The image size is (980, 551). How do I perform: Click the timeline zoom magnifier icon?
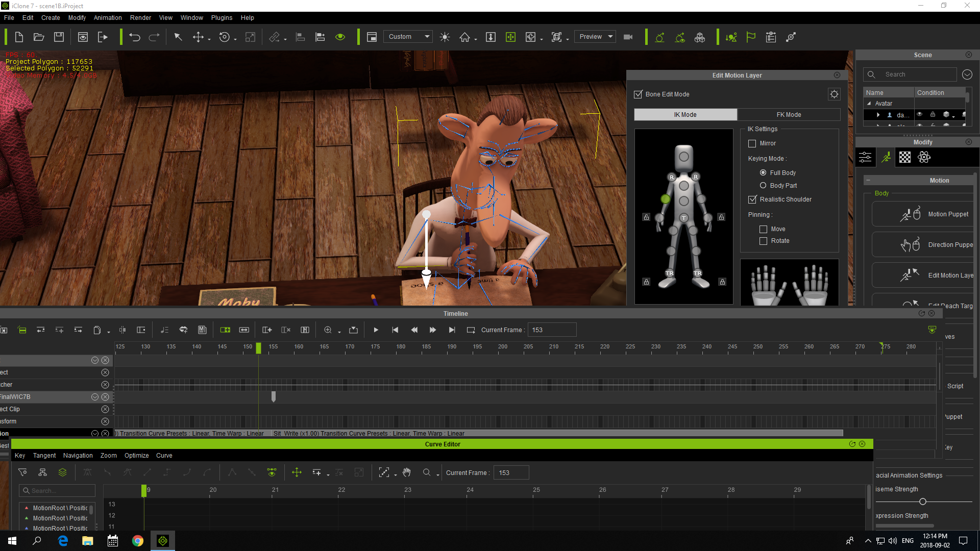pyautogui.click(x=328, y=330)
